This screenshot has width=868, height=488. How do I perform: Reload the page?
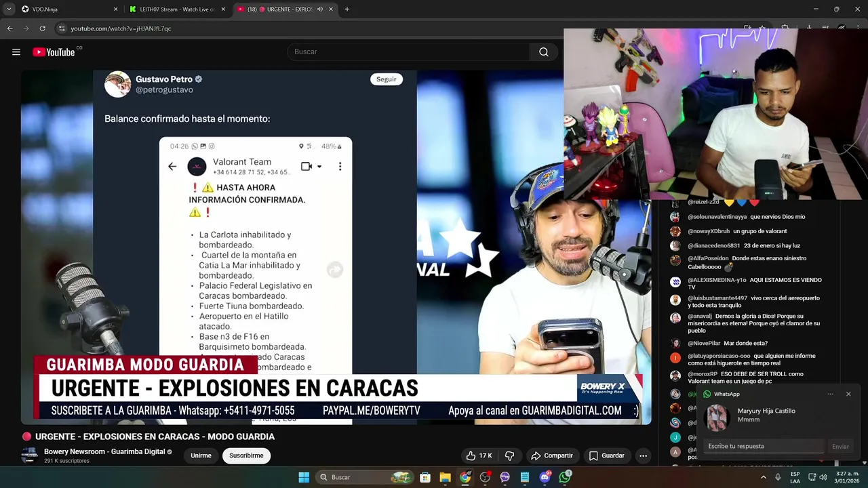pos(42,28)
